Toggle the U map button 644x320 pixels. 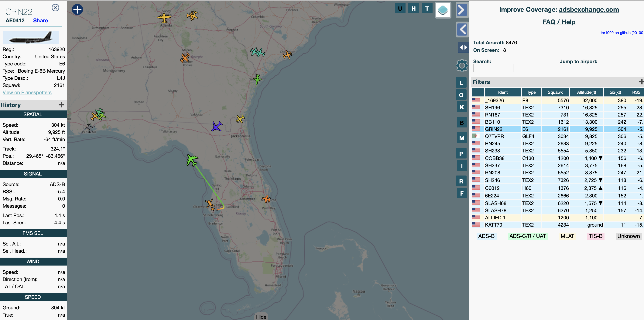coord(400,9)
